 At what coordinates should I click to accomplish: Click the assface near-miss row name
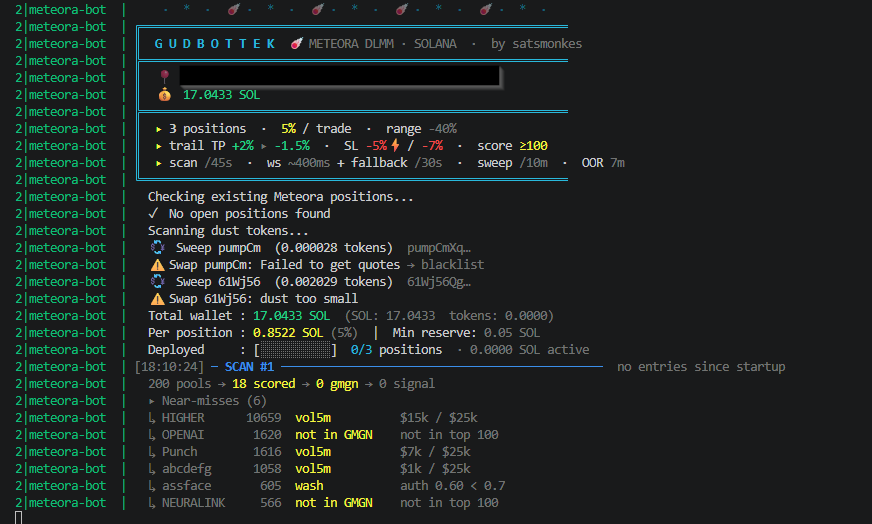tap(187, 486)
